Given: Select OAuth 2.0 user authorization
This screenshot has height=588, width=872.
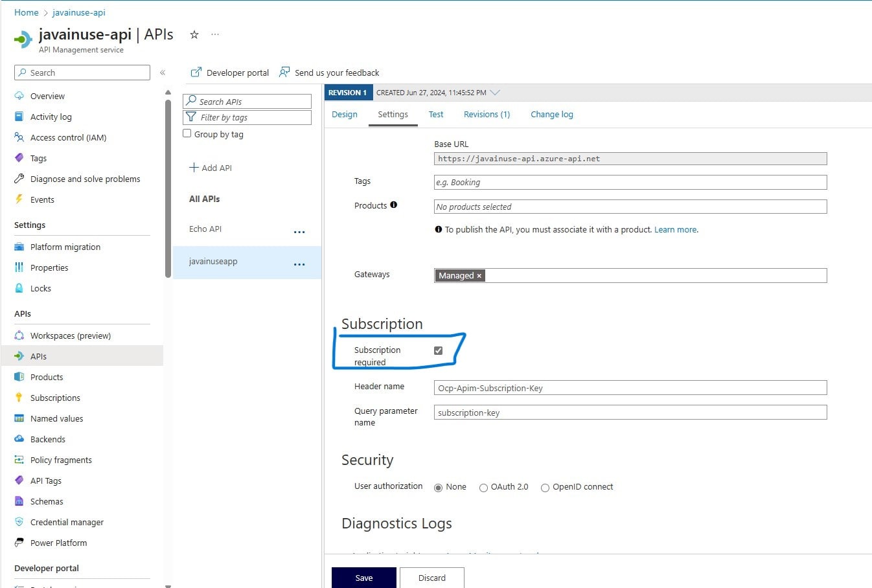Looking at the screenshot, I should (x=483, y=488).
